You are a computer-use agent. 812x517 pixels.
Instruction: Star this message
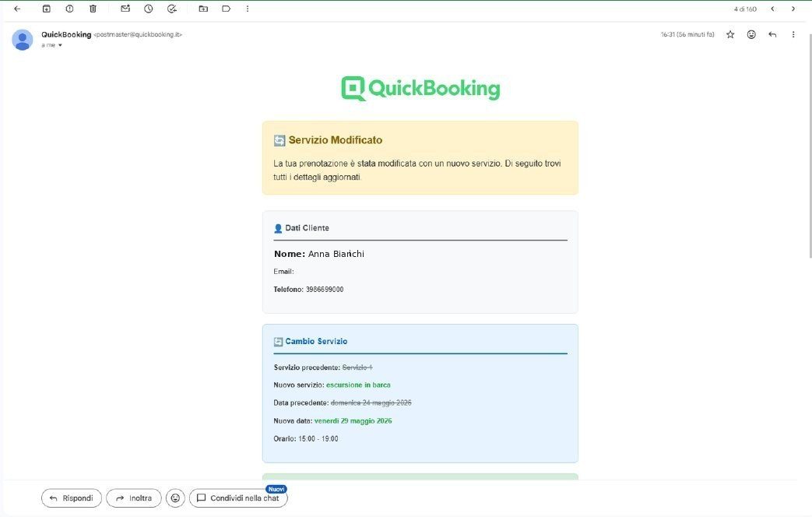730,35
